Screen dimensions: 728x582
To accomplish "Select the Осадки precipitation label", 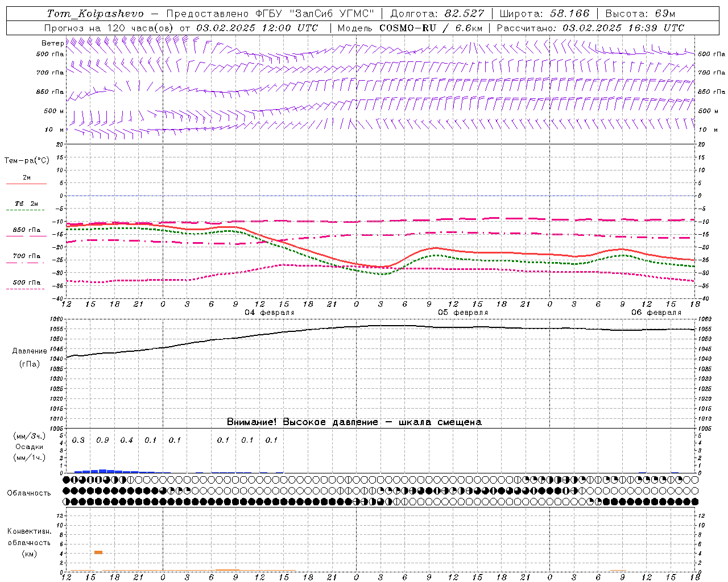I will click(x=29, y=447).
